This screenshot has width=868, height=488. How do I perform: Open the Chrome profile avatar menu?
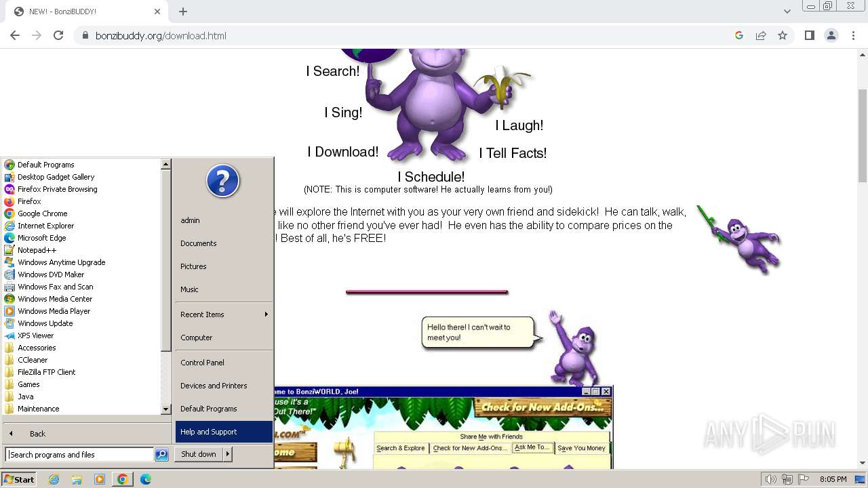tap(831, 35)
